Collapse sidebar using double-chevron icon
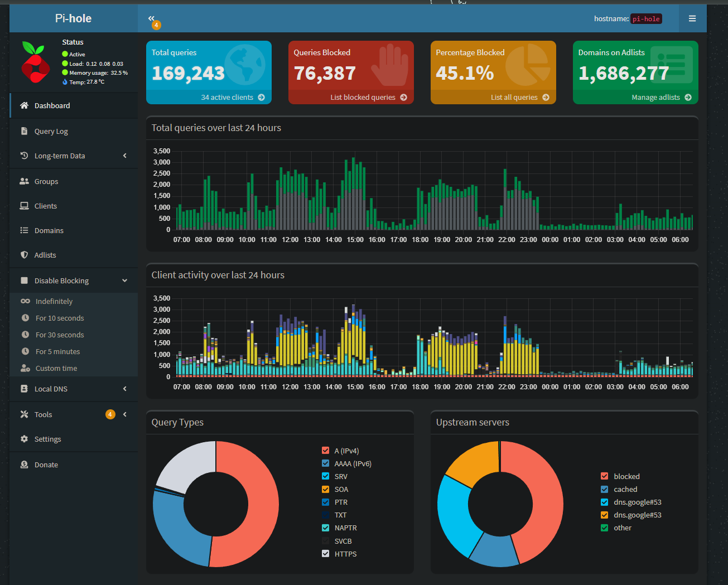The image size is (728, 585). tap(151, 18)
